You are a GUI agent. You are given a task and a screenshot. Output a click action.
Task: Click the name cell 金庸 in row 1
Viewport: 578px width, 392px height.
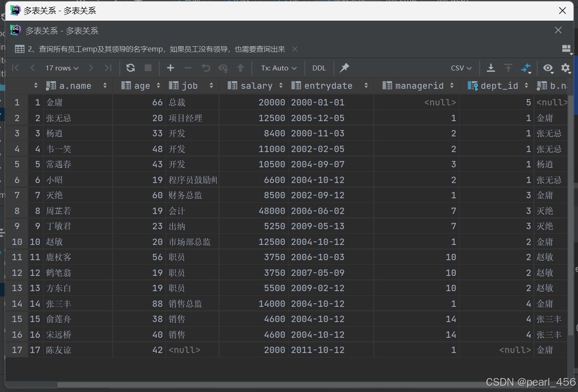[x=78, y=102]
